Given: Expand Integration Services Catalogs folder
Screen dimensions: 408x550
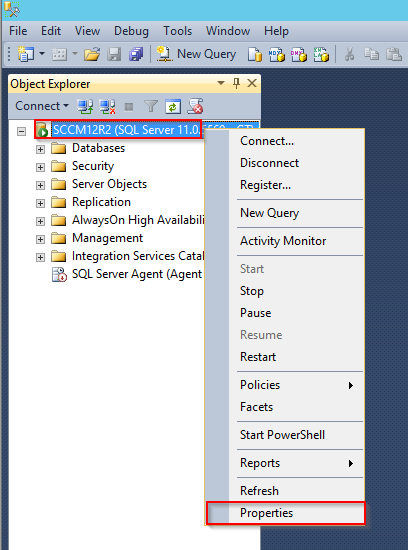Looking at the screenshot, I should [x=40, y=257].
